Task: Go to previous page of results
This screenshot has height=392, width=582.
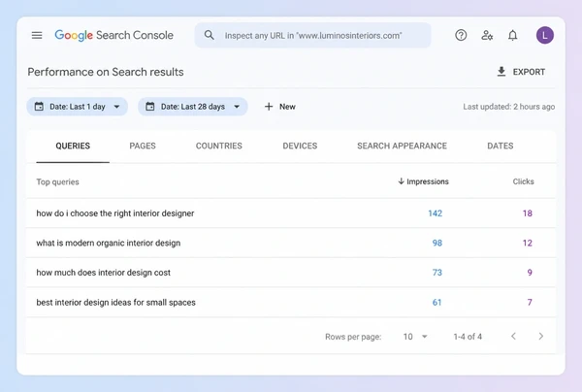Action: tap(513, 337)
